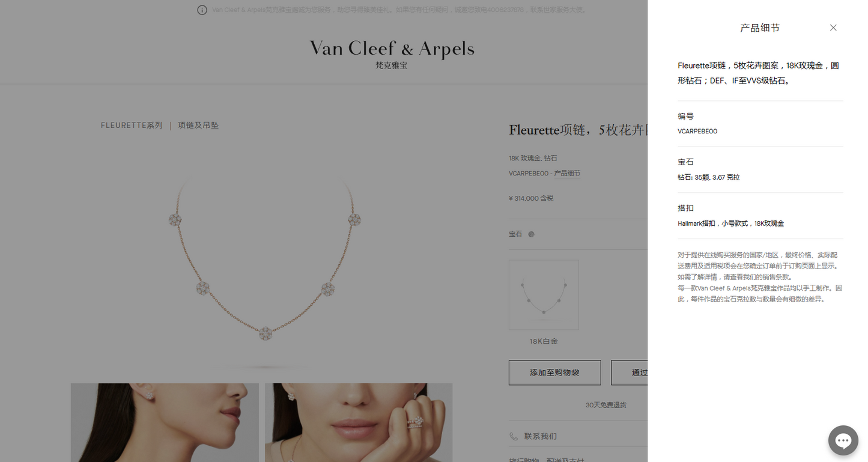Click the 18K白金 label text
Screen dimensions: 868x462
pyautogui.click(x=544, y=341)
